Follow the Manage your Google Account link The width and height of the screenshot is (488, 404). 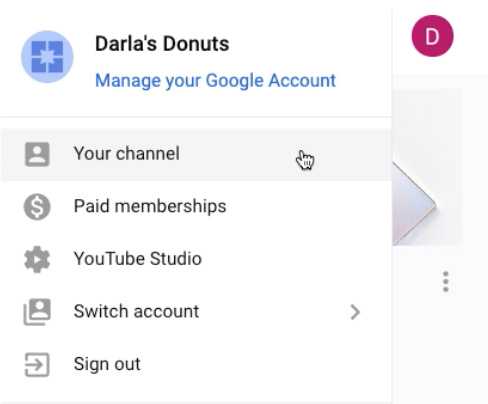(215, 81)
